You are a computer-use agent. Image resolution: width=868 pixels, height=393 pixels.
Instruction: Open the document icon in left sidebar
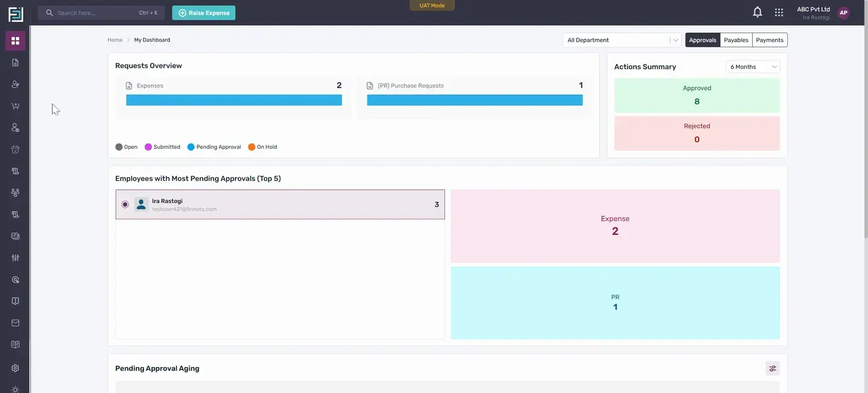15,63
